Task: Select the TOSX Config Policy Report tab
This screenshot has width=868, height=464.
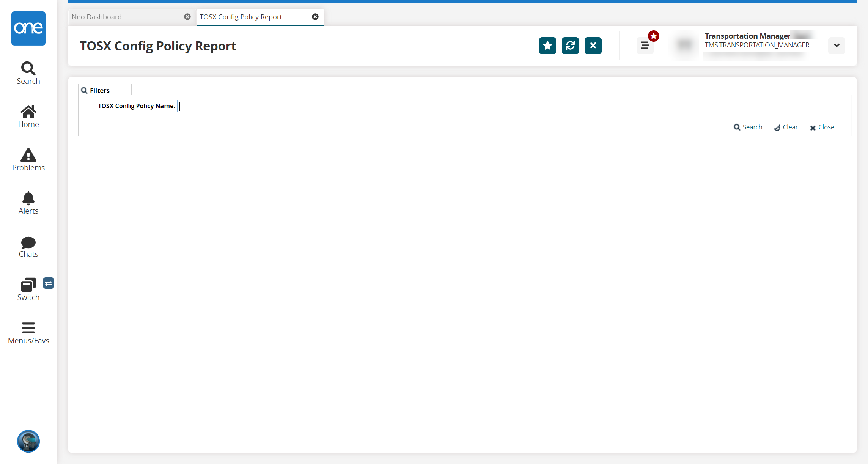Action: point(241,17)
